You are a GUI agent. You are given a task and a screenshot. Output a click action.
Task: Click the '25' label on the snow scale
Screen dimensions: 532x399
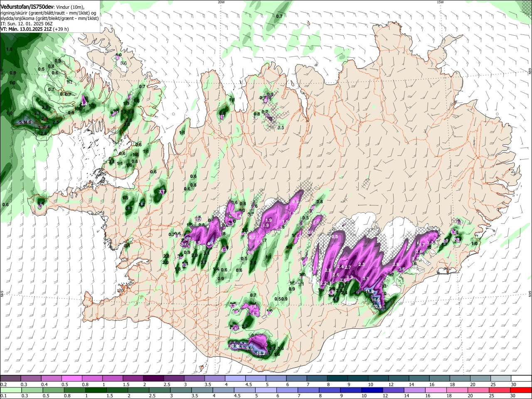(493, 384)
